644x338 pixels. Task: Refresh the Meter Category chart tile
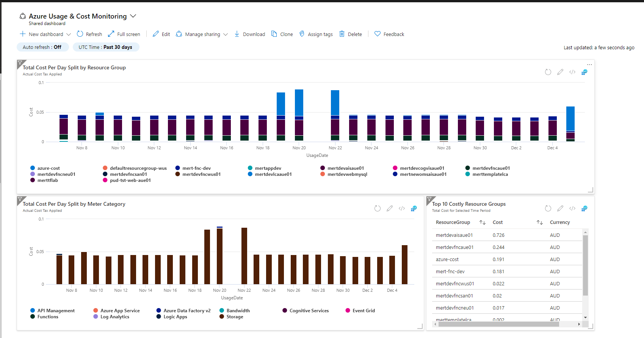[x=378, y=208]
